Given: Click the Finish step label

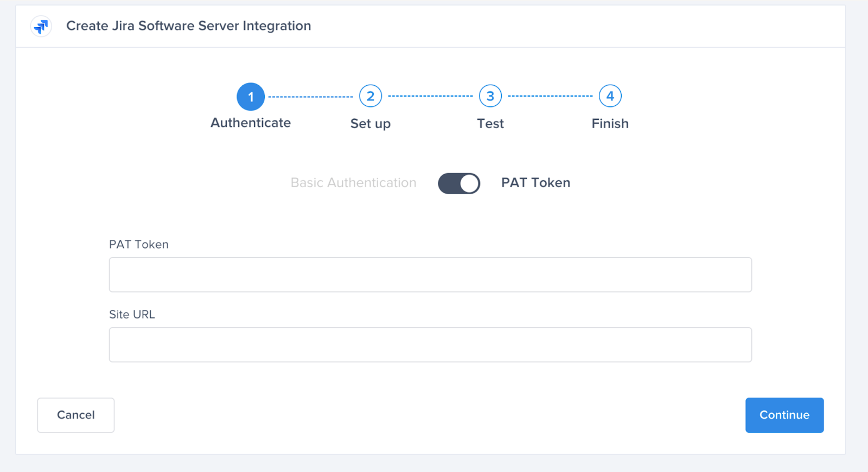Looking at the screenshot, I should pos(610,124).
